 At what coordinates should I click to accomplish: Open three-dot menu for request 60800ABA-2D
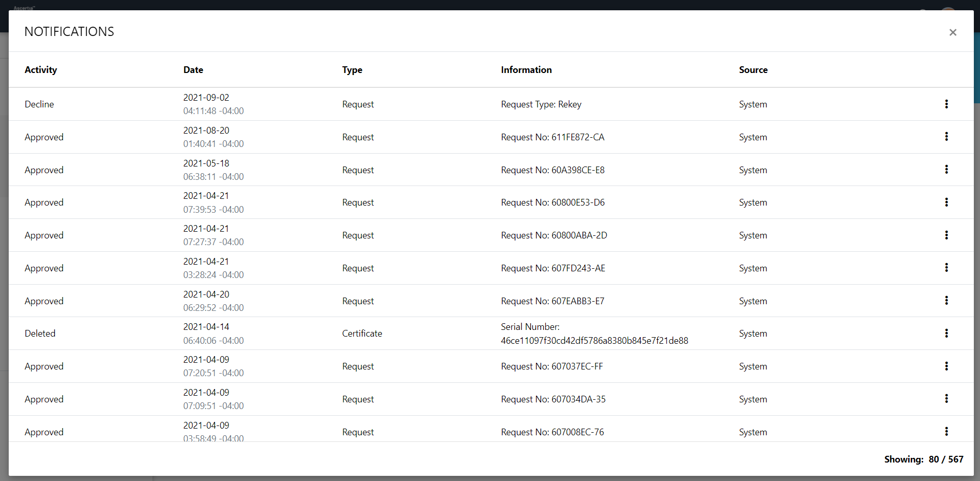pyautogui.click(x=946, y=235)
